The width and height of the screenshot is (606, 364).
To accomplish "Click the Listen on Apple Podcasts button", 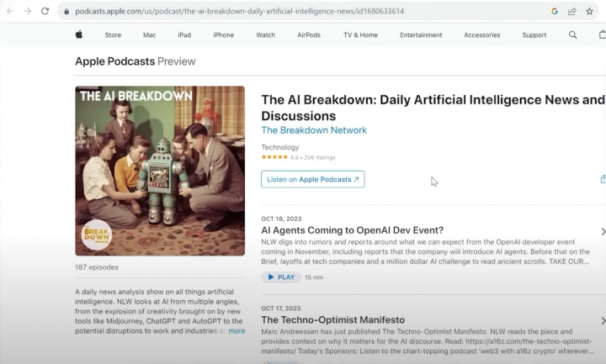I will (x=312, y=179).
